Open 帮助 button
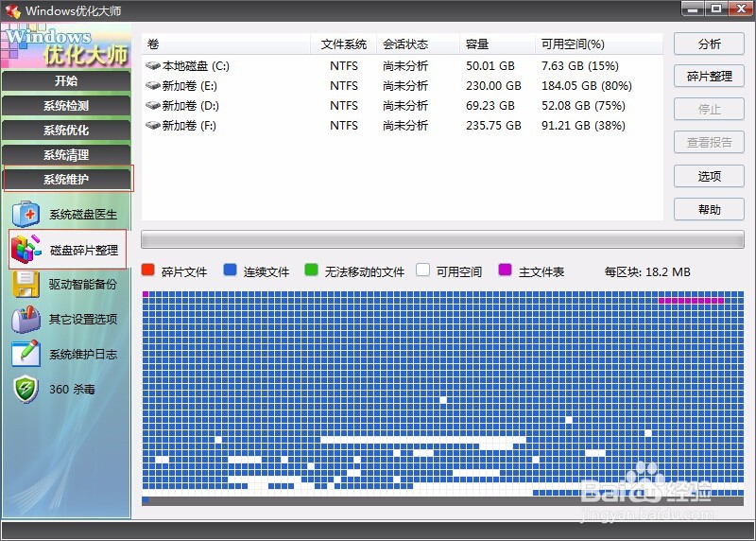Viewport: 756px width, 541px height. pos(709,209)
